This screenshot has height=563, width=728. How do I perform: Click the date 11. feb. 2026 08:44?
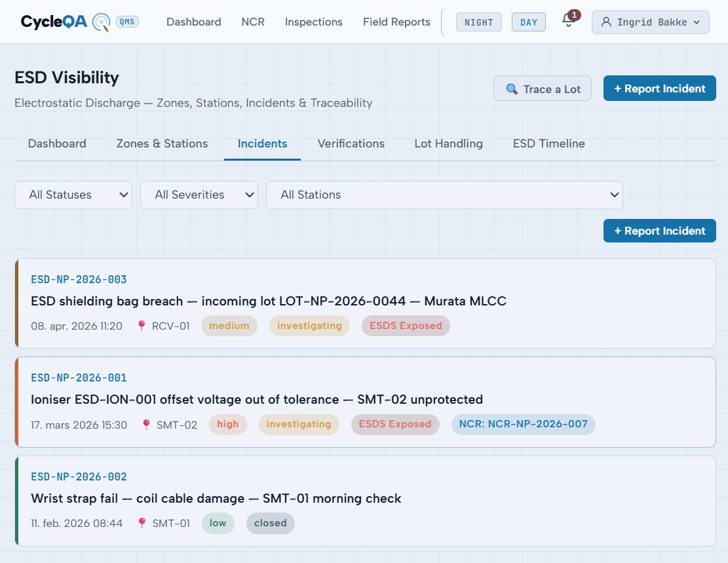pyautogui.click(x=77, y=524)
